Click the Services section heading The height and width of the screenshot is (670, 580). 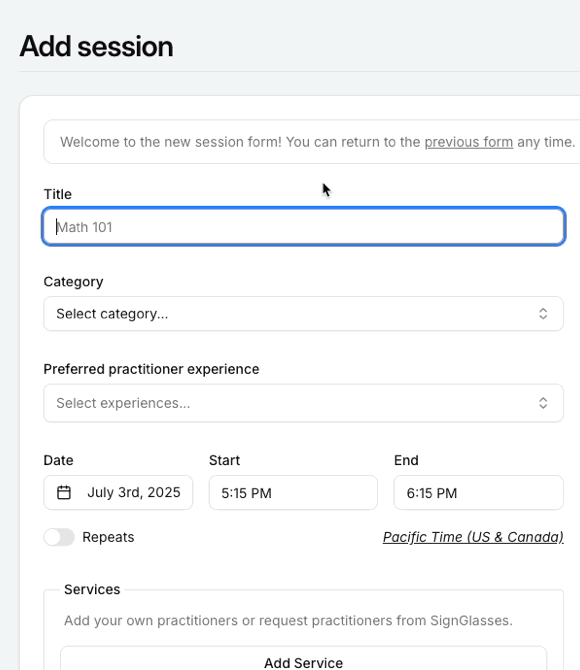tap(92, 589)
